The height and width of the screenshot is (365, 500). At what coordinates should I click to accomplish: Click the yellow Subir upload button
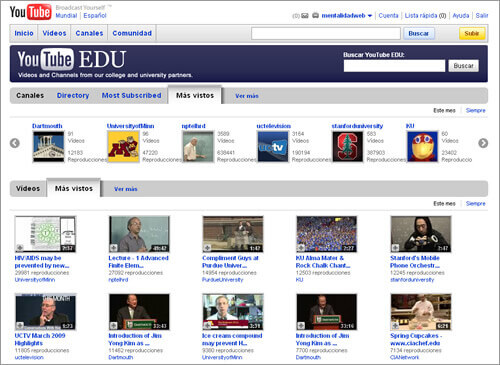472,33
